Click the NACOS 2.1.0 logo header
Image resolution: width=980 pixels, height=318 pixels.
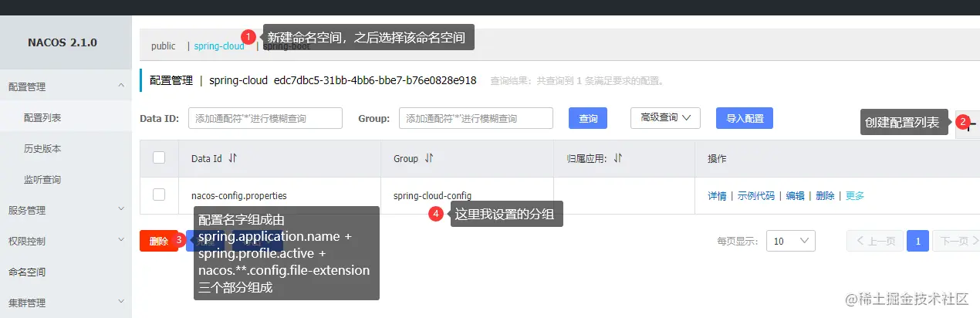tap(63, 42)
